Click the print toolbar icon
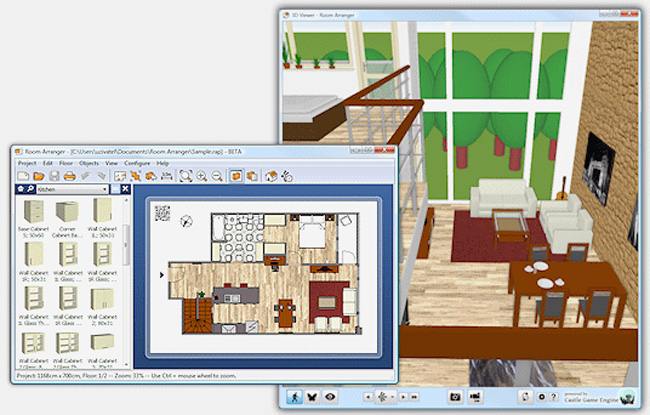This screenshot has width=650, height=415. point(69,176)
